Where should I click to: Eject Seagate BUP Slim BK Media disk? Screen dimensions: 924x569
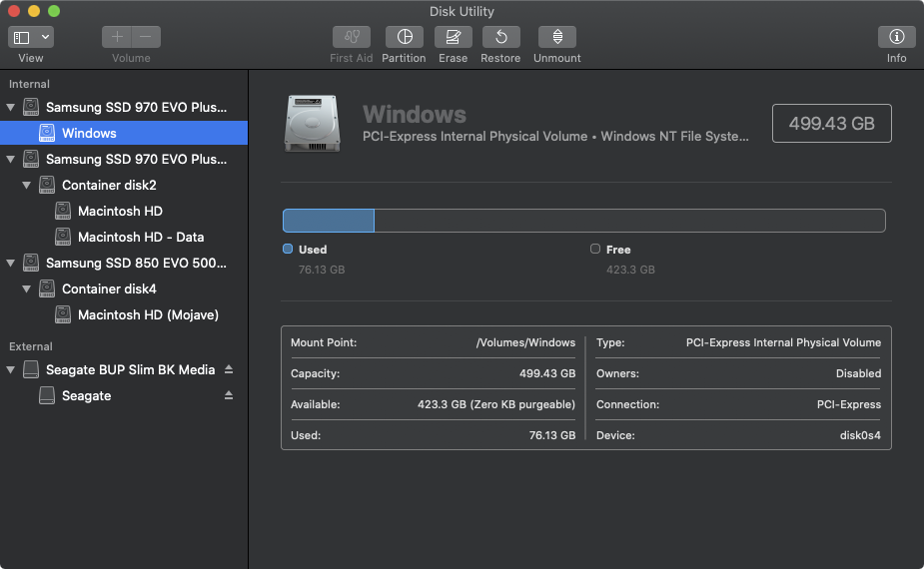[229, 369]
